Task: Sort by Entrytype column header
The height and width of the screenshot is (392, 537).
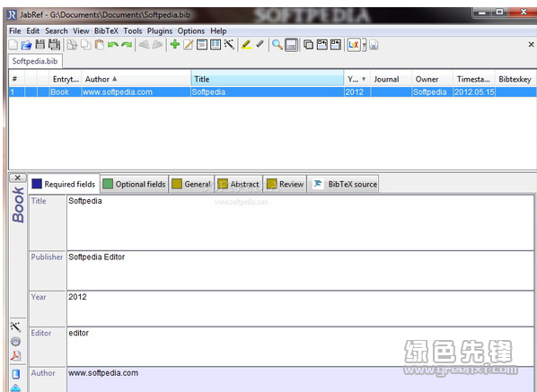Action: [x=66, y=79]
